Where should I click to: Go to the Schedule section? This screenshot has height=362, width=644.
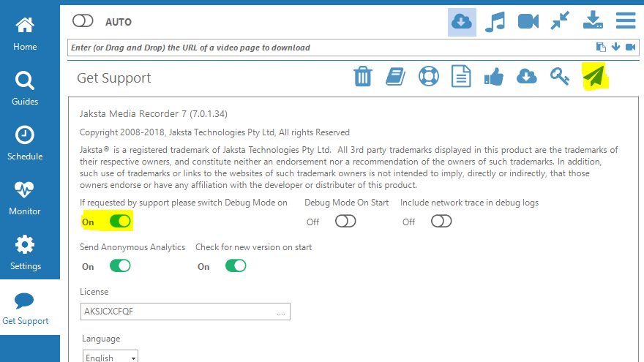[x=25, y=143]
